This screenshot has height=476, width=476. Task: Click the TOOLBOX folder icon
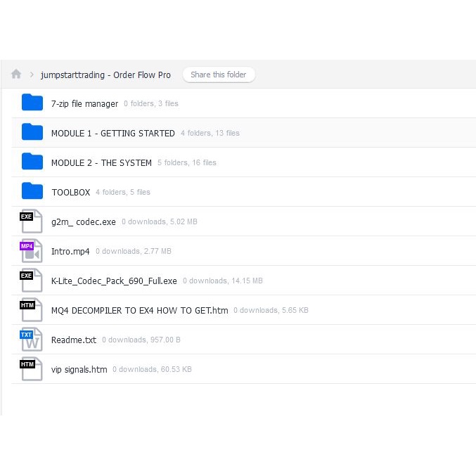click(x=32, y=192)
